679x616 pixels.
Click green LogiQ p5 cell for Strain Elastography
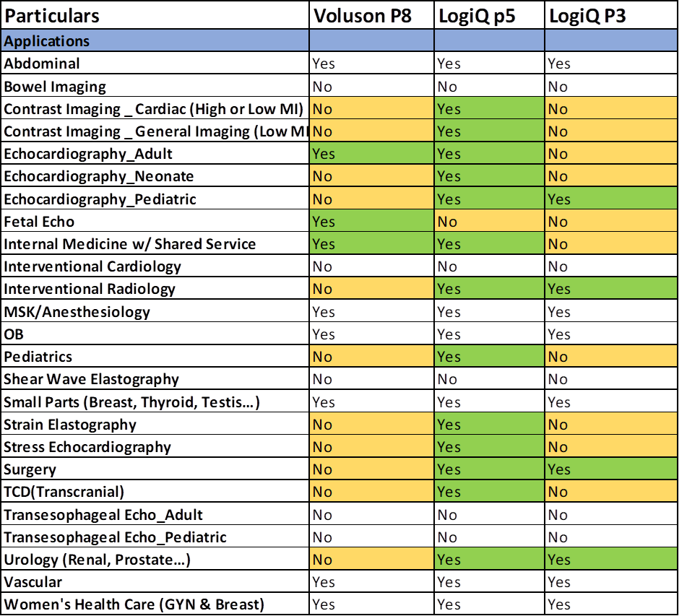[489, 424]
